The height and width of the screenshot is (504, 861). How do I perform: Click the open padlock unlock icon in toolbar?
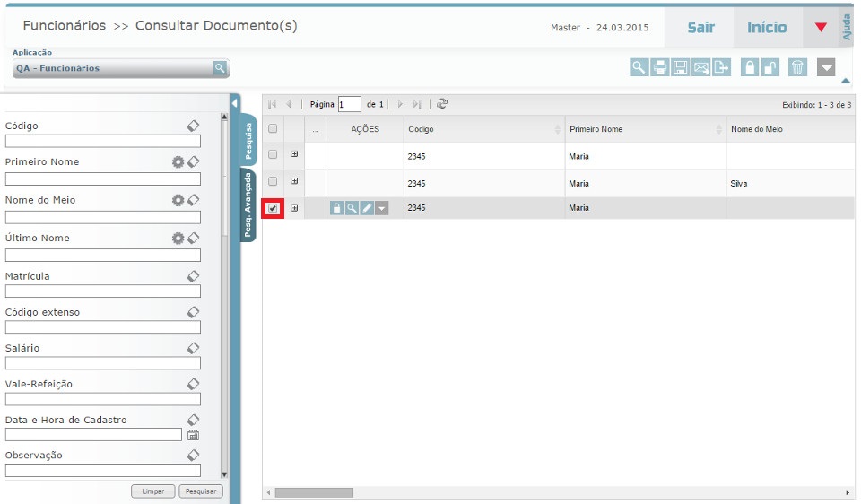click(770, 67)
